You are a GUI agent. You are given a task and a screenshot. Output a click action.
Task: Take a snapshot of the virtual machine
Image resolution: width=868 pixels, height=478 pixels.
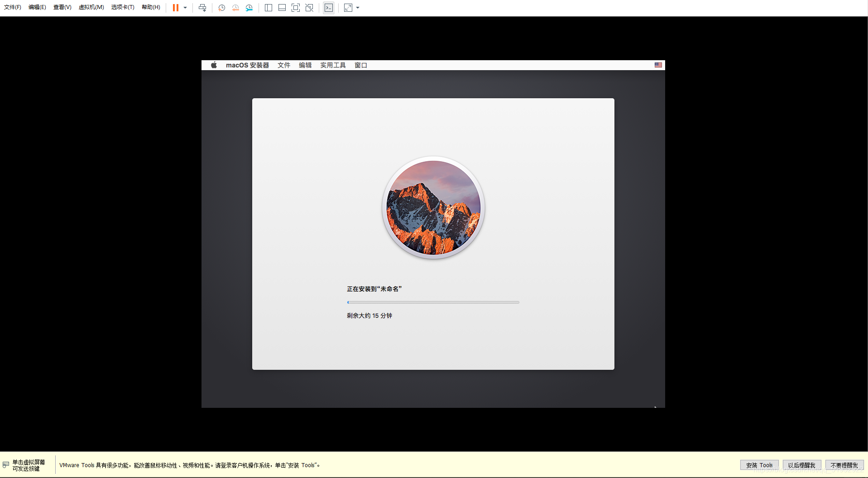222,8
